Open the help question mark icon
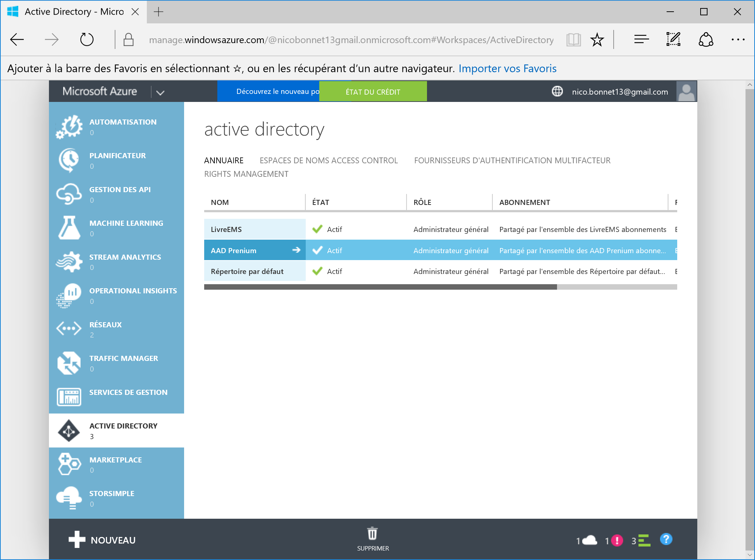 coord(666,539)
